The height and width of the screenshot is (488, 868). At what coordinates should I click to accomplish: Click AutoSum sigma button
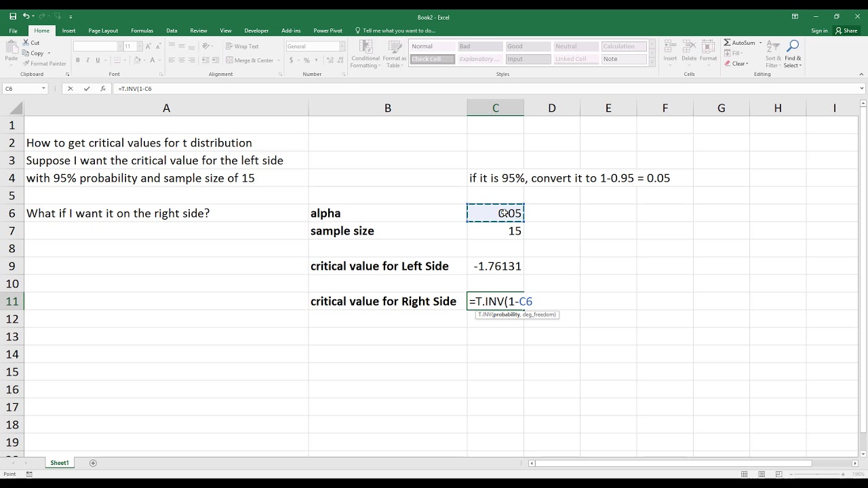pyautogui.click(x=738, y=43)
